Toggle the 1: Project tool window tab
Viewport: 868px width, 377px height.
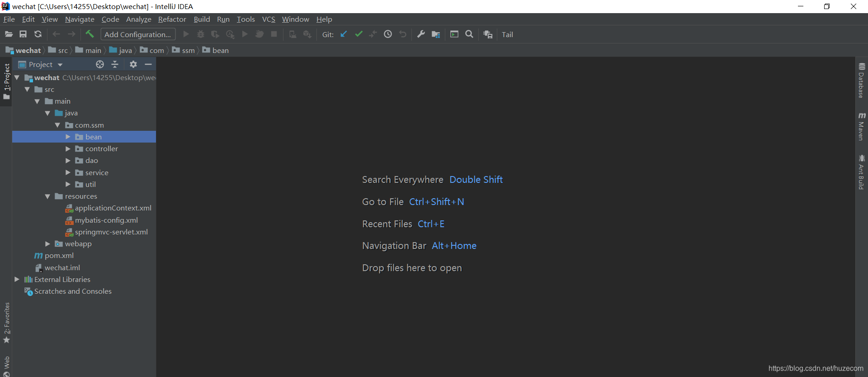click(x=6, y=81)
